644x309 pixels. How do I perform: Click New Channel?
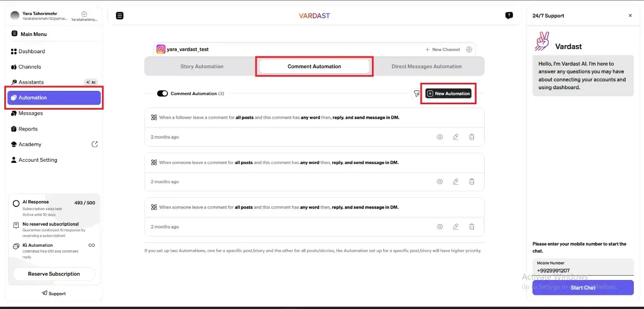click(442, 49)
